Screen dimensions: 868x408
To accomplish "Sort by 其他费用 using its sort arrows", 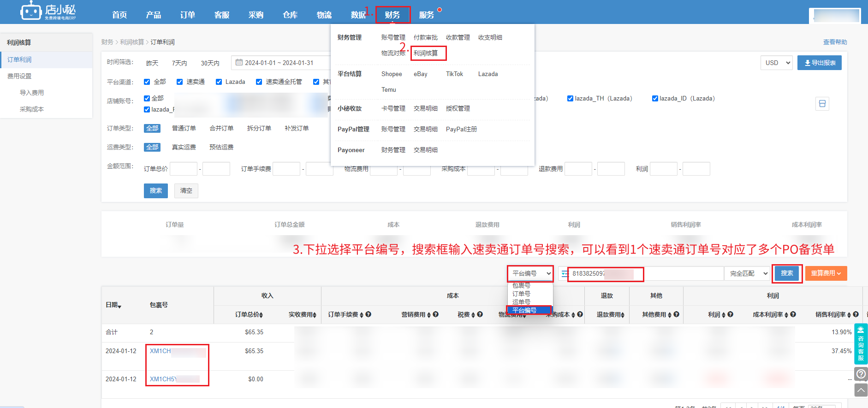I will coord(670,315).
